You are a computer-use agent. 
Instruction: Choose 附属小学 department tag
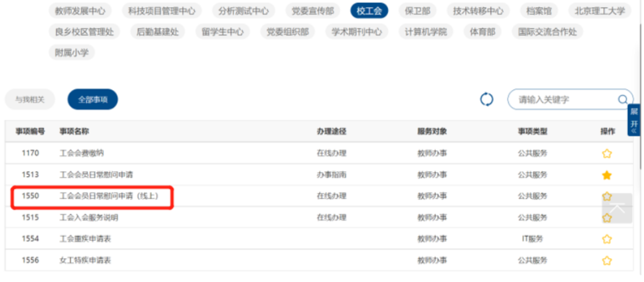point(72,53)
